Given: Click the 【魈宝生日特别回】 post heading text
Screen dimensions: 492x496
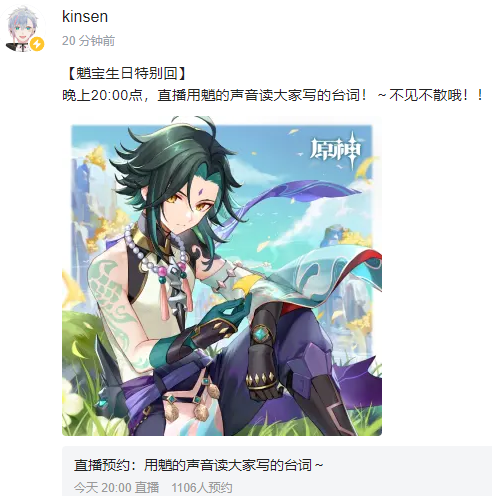Looking at the screenshot, I should [126, 73].
